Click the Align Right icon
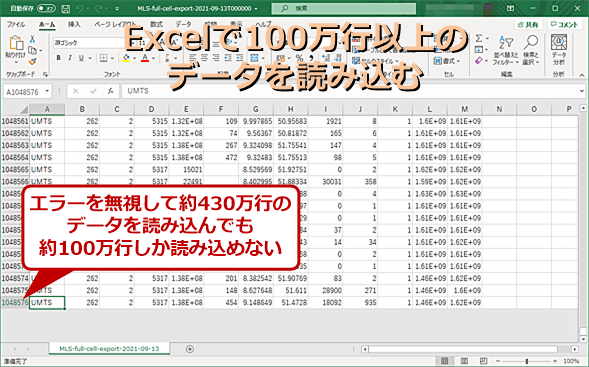Screen dimensions: 589x367 (x=216, y=58)
